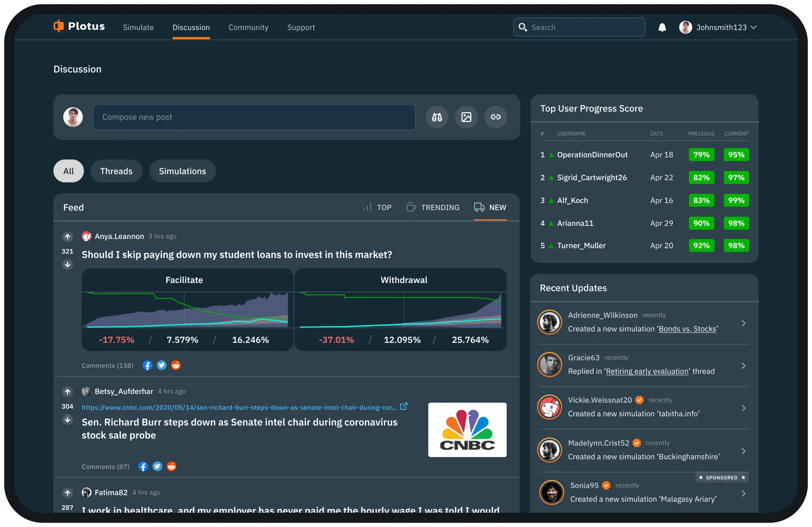Viewport: 812px width, 527px height.
Task: Click the attach image icon
Action: click(x=466, y=117)
